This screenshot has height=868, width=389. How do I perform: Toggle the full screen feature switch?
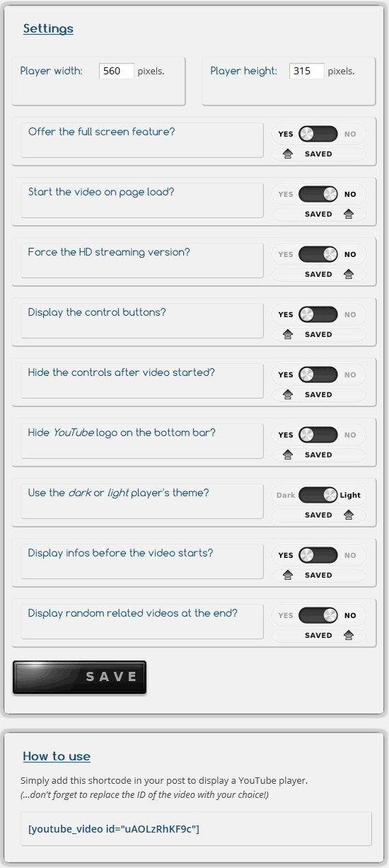click(318, 134)
